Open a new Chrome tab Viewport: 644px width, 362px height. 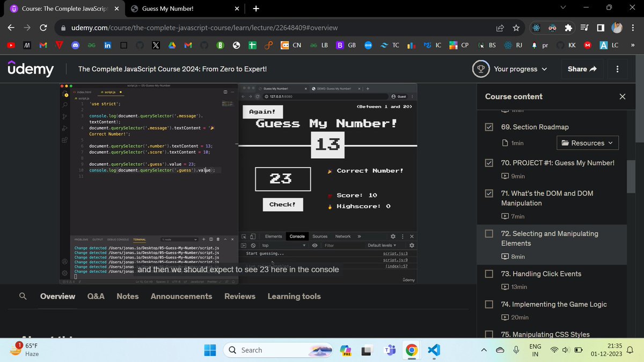[x=256, y=9]
